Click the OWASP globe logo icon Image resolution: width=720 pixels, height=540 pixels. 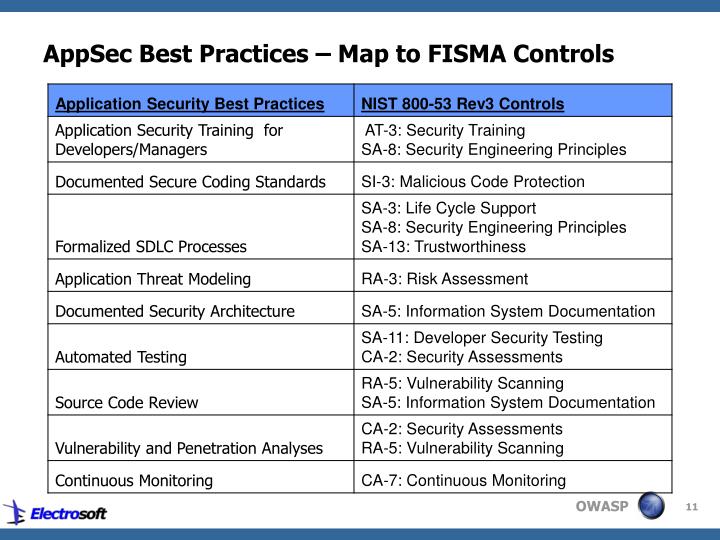(651, 505)
